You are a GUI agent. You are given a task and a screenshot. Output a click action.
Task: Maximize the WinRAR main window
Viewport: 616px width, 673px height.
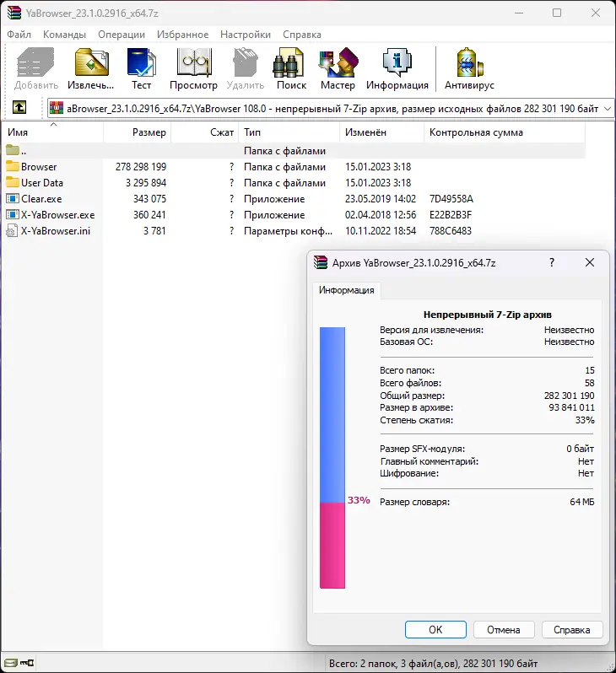[x=557, y=13]
